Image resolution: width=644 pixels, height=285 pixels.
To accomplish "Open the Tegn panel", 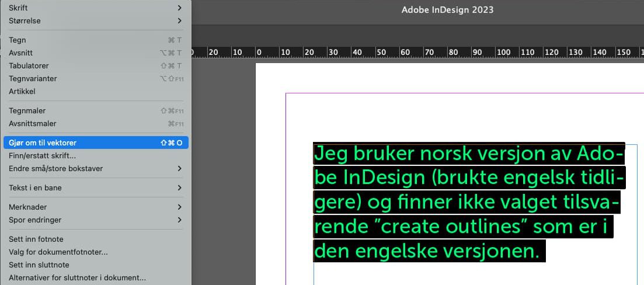I will click(x=18, y=40).
